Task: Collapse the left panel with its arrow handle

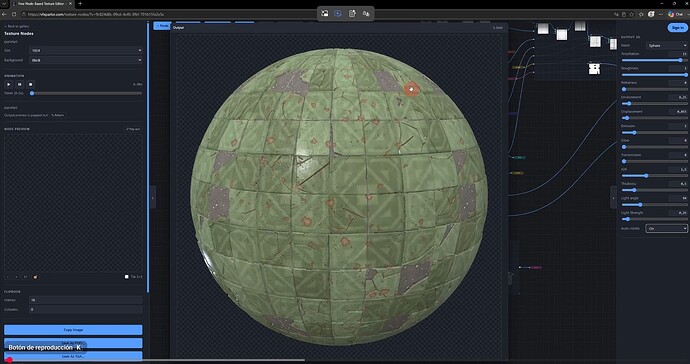Action: (153, 198)
